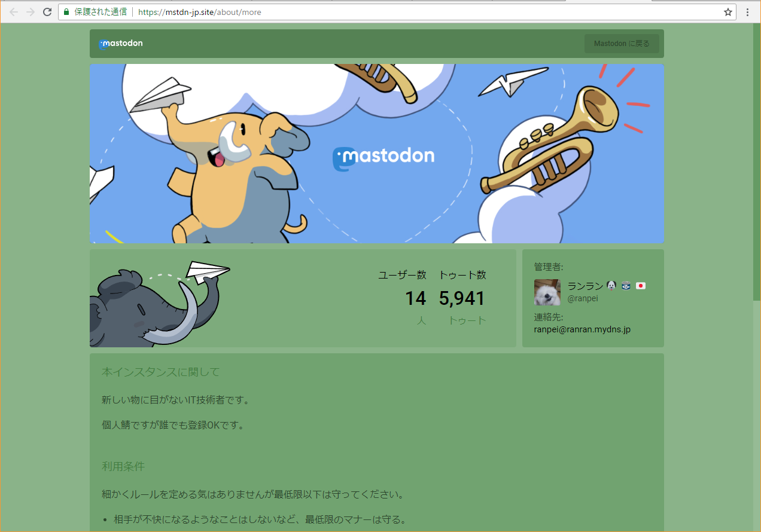The width and height of the screenshot is (761, 532).
Task: Click the Mastodon logo in the header bar
Action: tap(121, 44)
